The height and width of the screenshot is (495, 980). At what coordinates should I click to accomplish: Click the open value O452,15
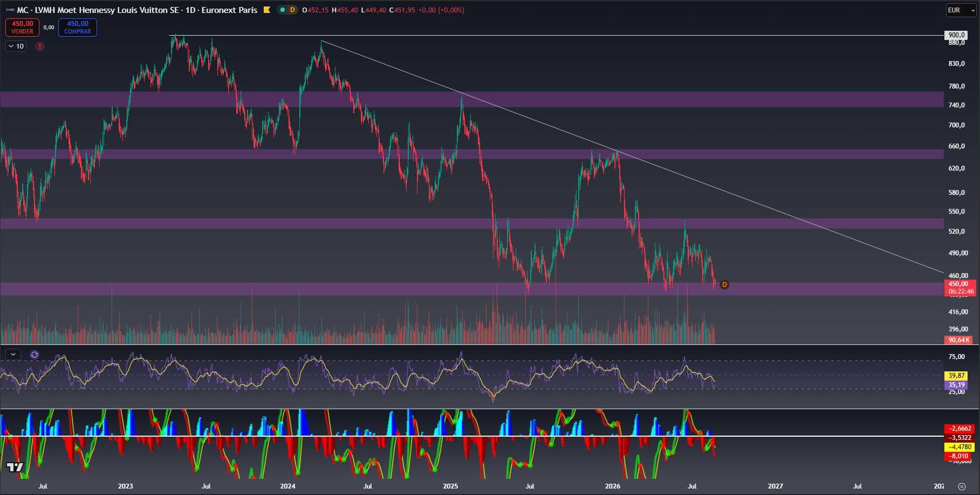(x=315, y=10)
